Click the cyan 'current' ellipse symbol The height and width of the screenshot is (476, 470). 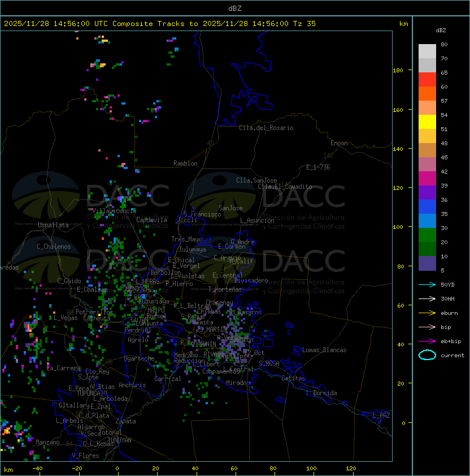point(427,355)
